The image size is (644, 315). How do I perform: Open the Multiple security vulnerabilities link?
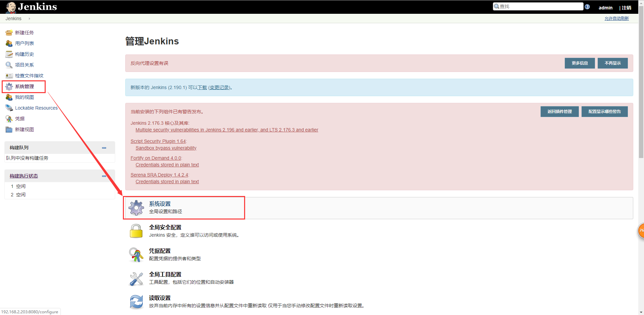pos(227,130)
